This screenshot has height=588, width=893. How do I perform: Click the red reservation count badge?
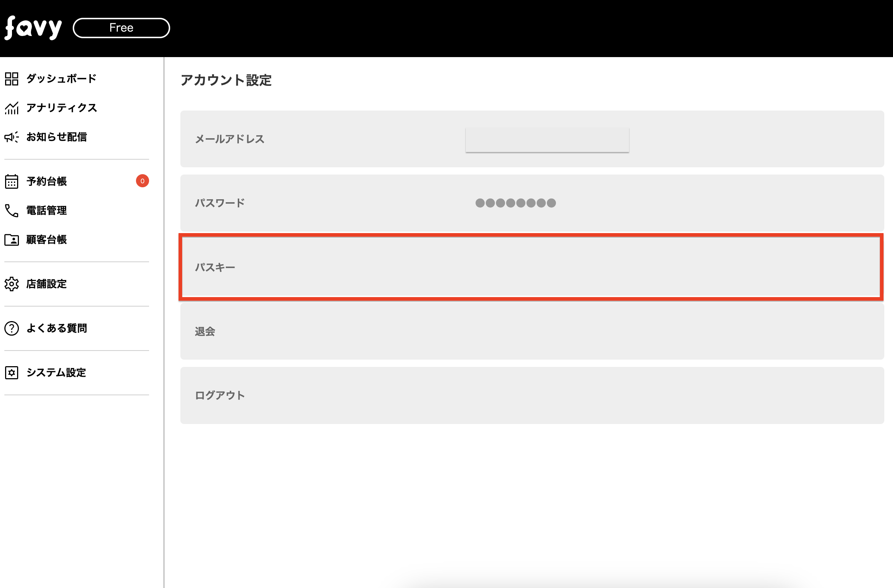pos(142,181)
